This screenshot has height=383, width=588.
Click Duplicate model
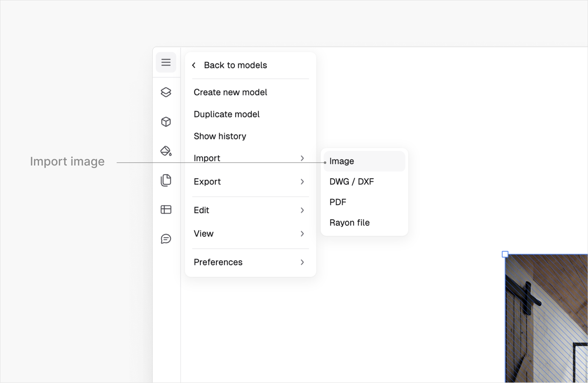226,114
